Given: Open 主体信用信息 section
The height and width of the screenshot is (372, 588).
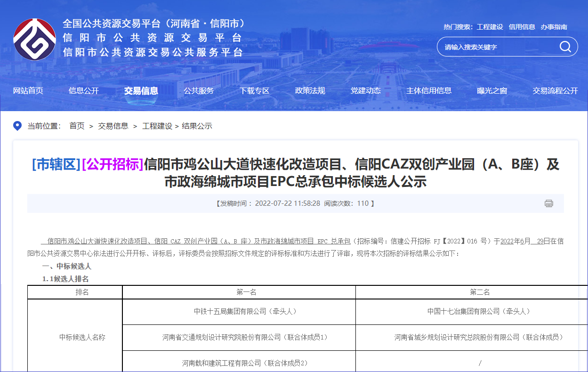Looking at the screenshot, I should click(x=429, y=91).
